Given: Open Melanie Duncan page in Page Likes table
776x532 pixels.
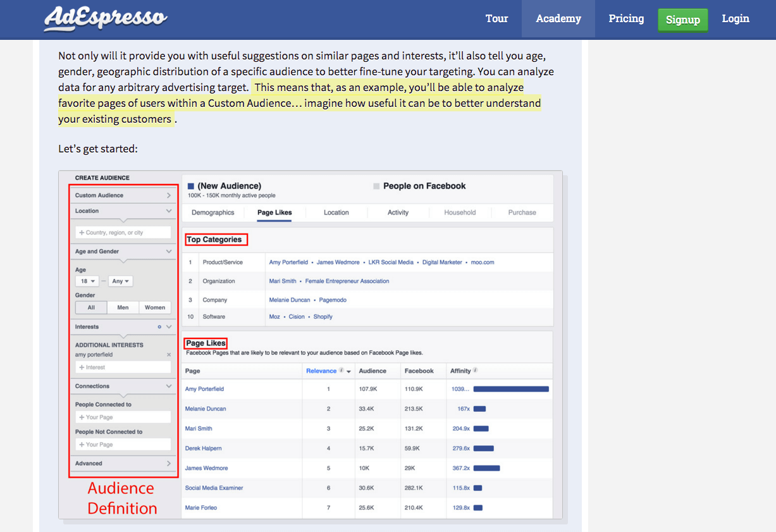Looking at the screenshot, I should click(x=206, y=409).
